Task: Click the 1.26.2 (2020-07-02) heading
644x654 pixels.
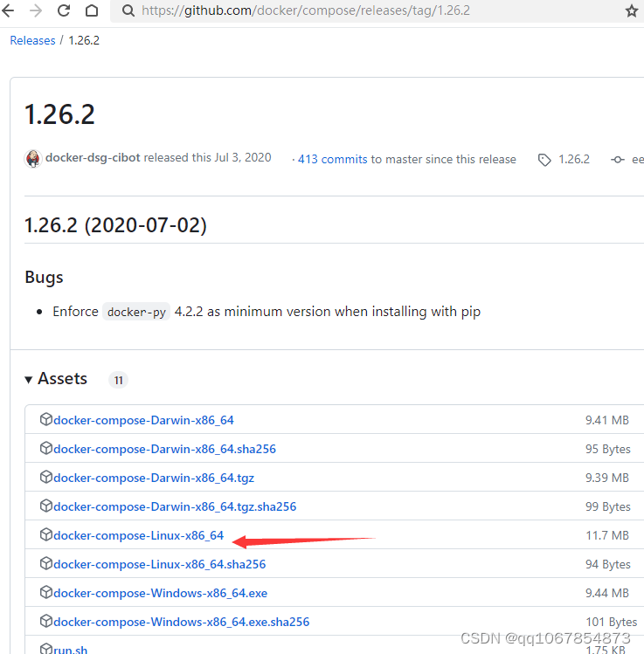Action: click(115, 225)
